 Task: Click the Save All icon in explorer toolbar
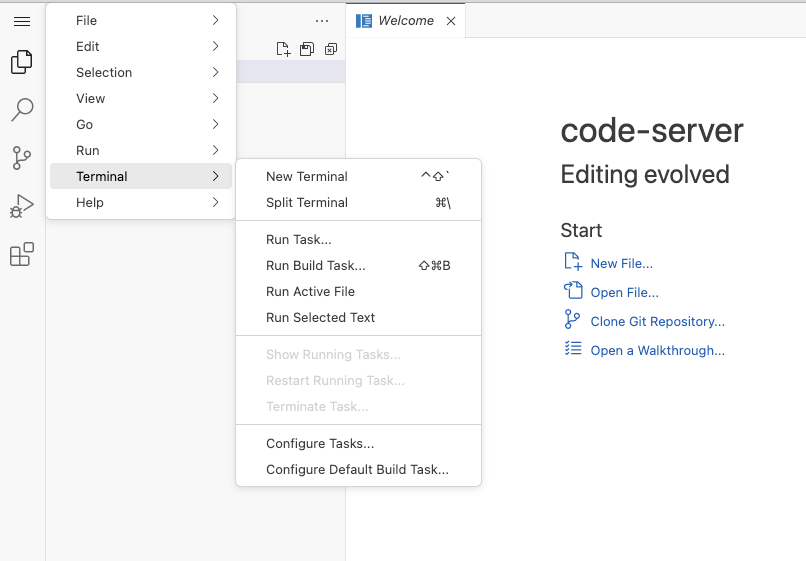[x=307, y=49]
